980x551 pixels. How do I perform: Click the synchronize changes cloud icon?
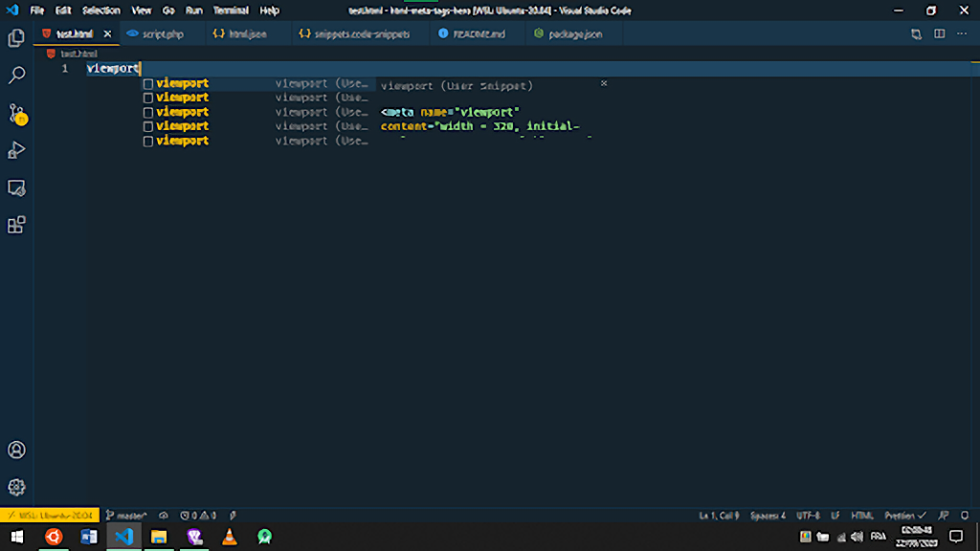(x=164, y=516)
